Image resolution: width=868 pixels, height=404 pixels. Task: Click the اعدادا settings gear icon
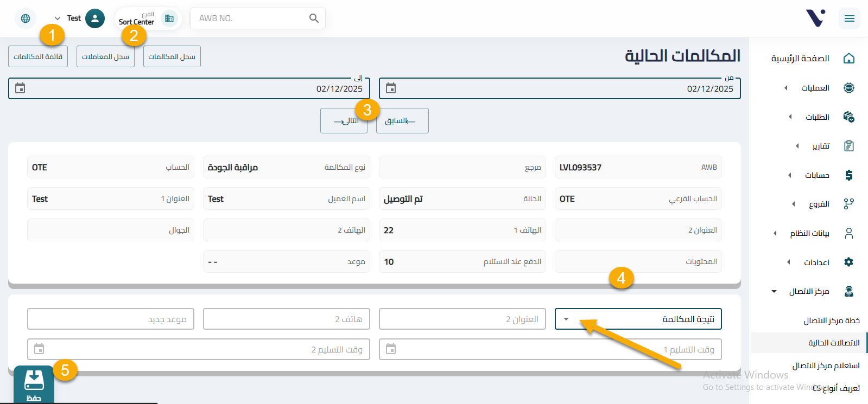[x=849, y=262]
